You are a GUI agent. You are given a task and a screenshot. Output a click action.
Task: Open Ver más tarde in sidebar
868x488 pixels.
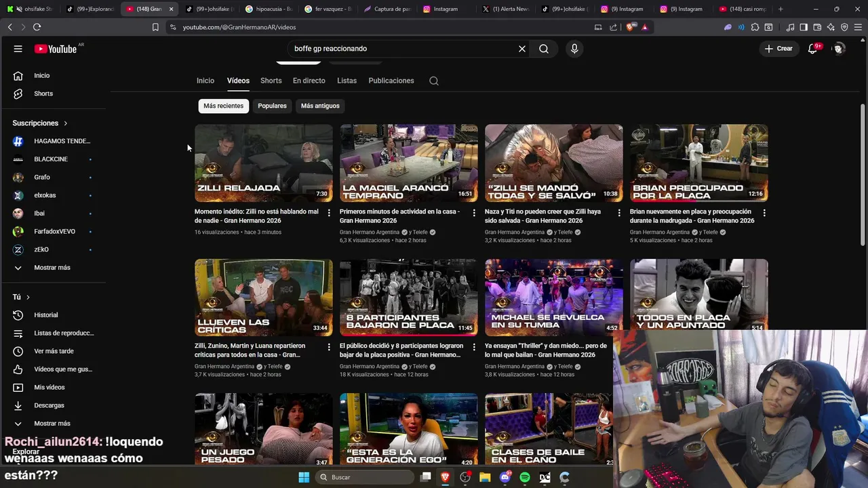[x=52, y=351]
